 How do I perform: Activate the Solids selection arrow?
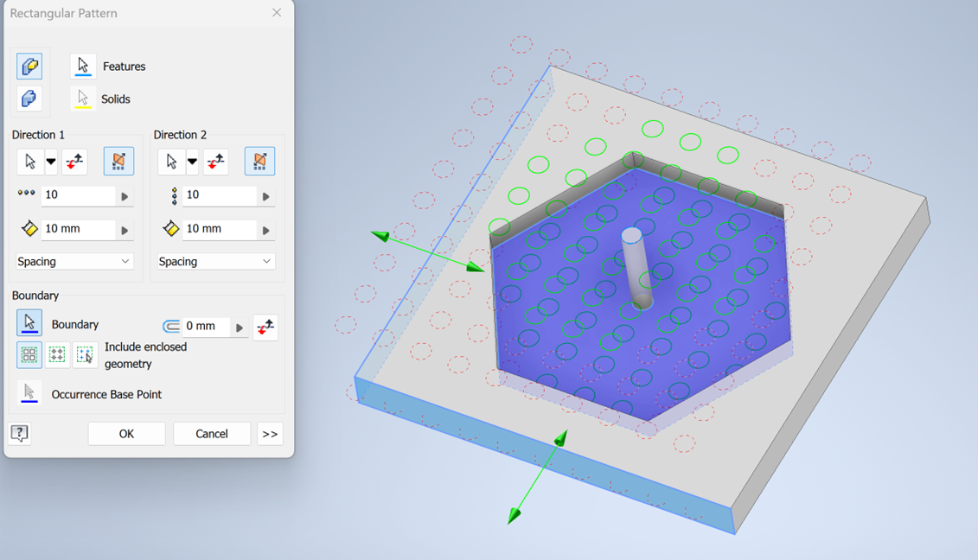pyautogui.click(x=83, y=99)
